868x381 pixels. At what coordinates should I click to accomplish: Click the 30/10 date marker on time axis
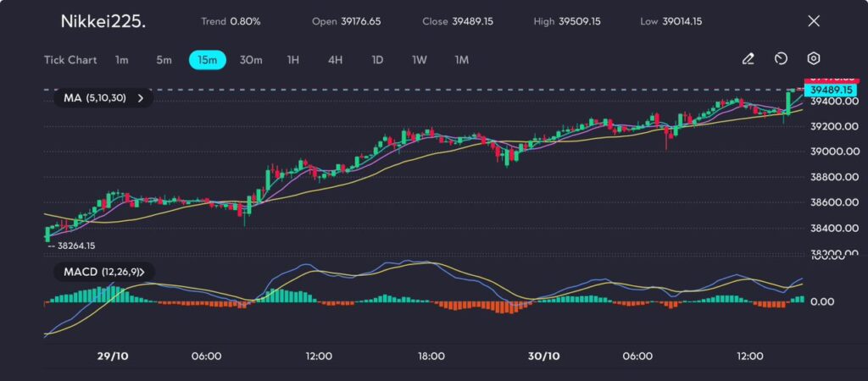pos(543,356)
